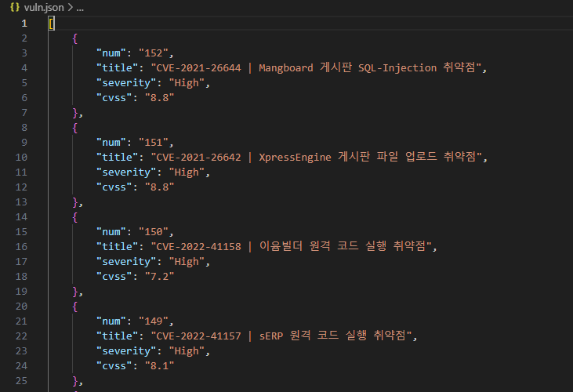Click the "severity" key on line 23

pyautogui.click(x=126, y=351)
